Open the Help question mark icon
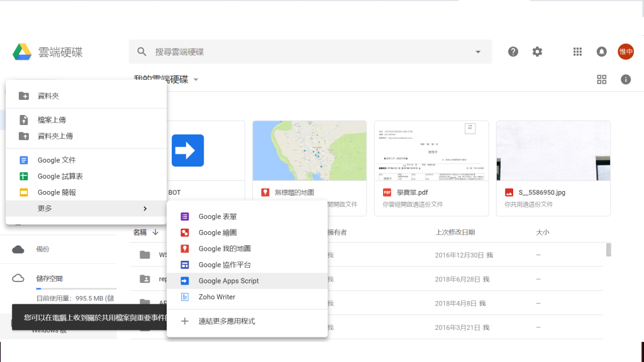 pyautogui.click(x=513, y=52)
